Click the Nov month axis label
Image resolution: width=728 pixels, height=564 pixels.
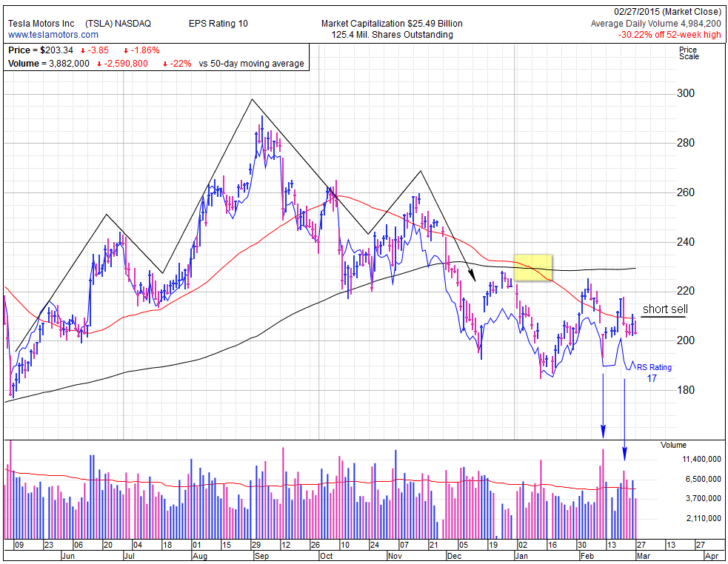pos(395,556)
